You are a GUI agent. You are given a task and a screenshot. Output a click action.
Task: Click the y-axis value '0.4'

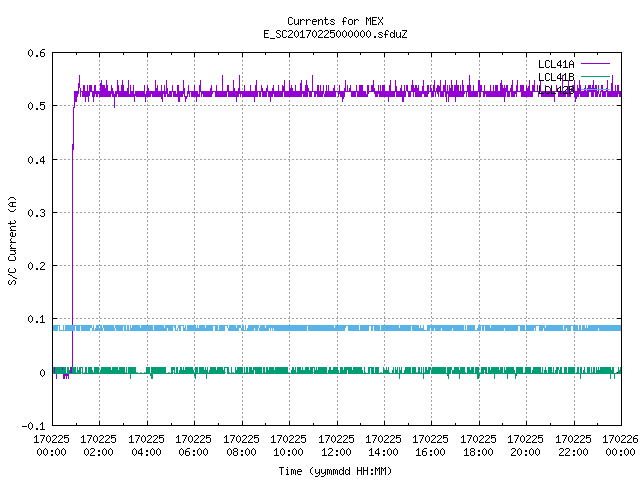[36, 160]
